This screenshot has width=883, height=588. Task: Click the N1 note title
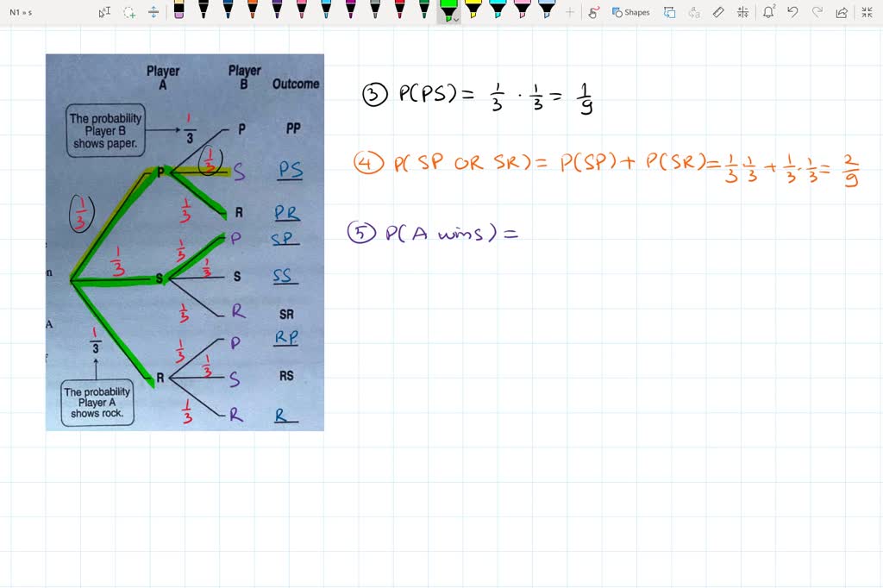click(16, 12)
